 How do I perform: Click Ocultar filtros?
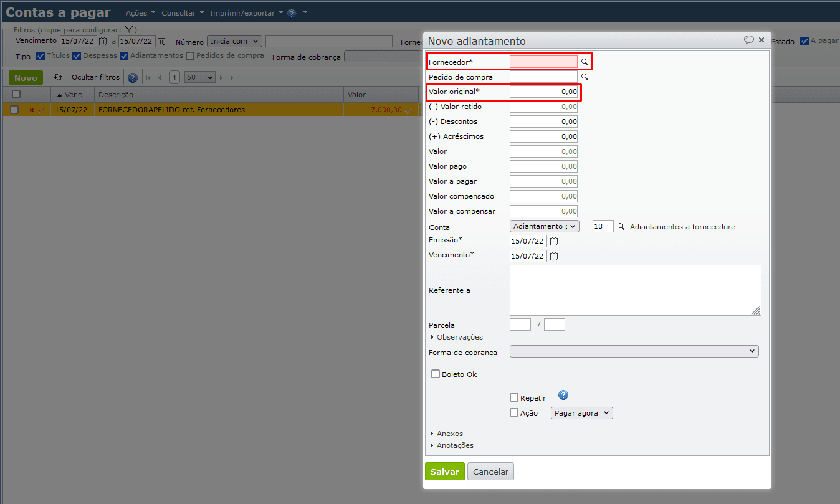tap(95, 78)
